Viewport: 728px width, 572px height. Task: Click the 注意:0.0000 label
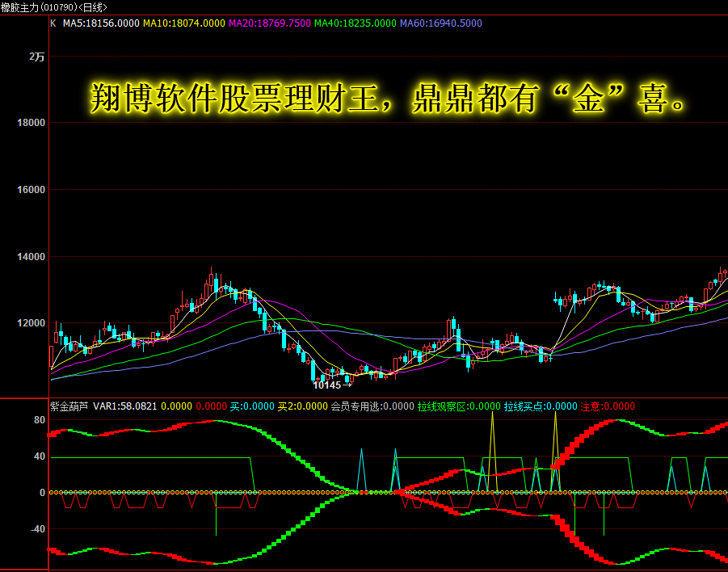coord(608,406)
